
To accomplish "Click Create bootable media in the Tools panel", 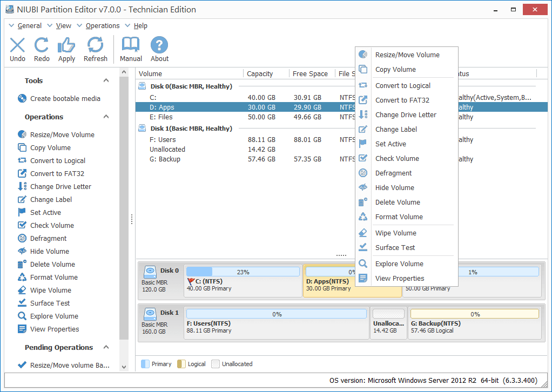I will (59, 98).
